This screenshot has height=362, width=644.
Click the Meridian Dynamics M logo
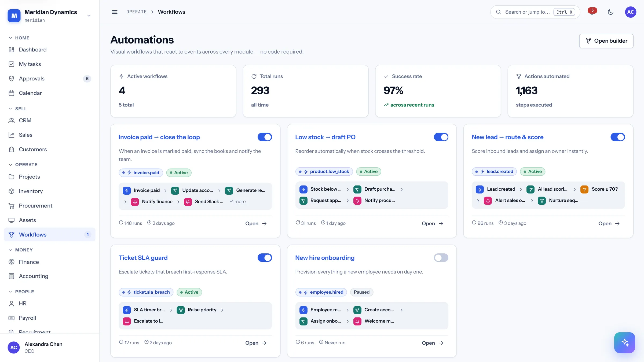pyautogui.click(x=14, y=16)
